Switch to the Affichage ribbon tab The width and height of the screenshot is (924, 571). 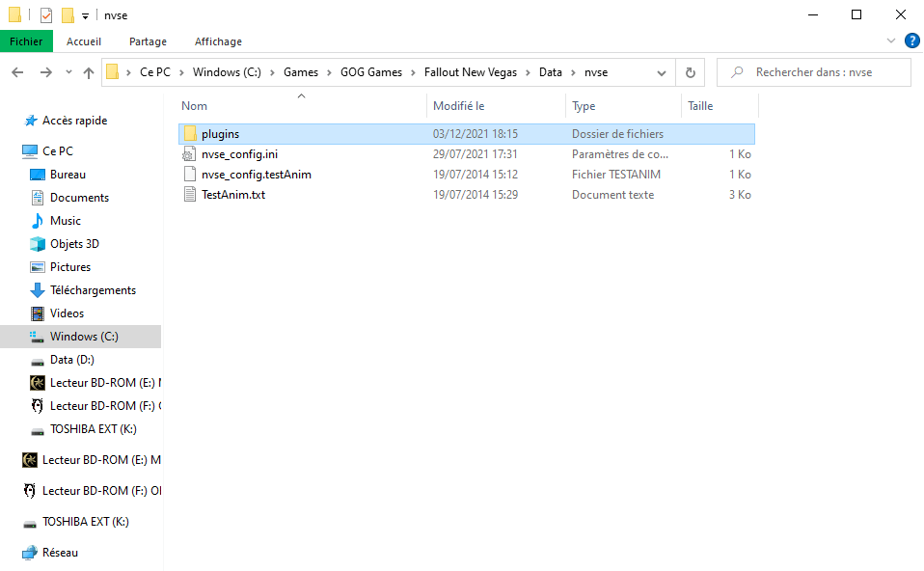pyautogui.click(x=218, y=41)
